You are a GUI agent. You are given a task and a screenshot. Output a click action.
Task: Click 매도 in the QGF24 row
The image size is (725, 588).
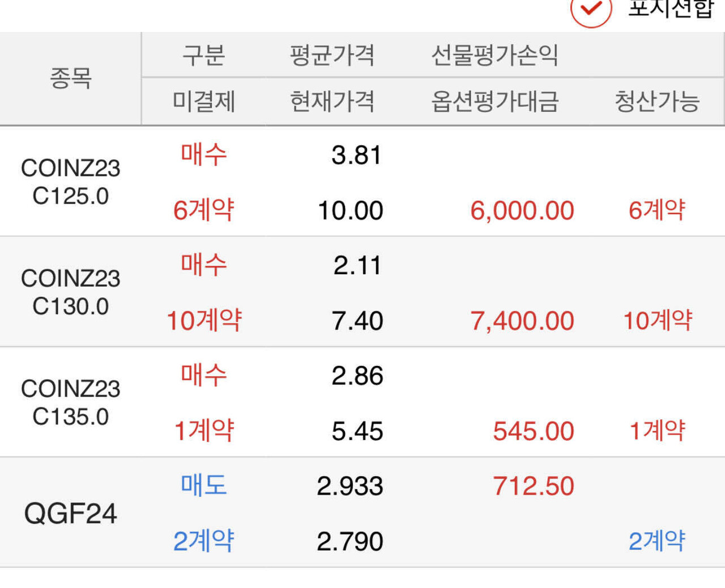[x=204, y=485]
